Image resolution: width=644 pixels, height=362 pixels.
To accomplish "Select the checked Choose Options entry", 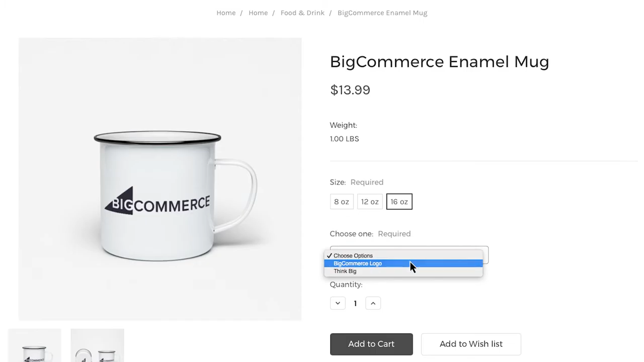I will click(x=353, y=255).
